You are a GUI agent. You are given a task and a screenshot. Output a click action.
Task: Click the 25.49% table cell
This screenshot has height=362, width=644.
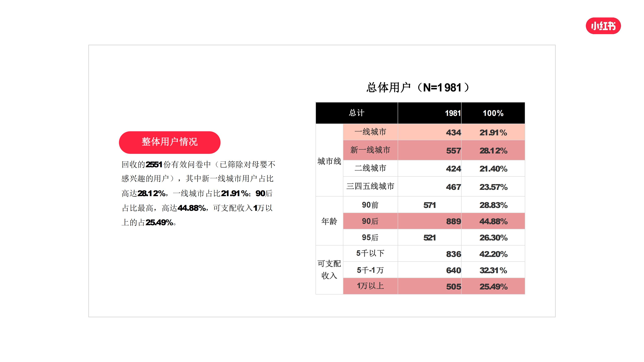493,286
